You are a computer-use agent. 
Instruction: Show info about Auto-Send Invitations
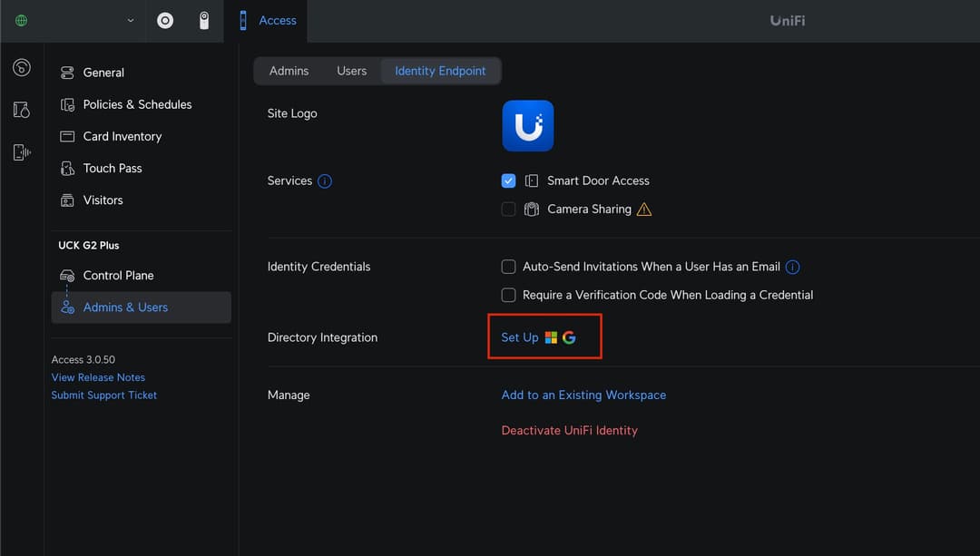point(792,268)
